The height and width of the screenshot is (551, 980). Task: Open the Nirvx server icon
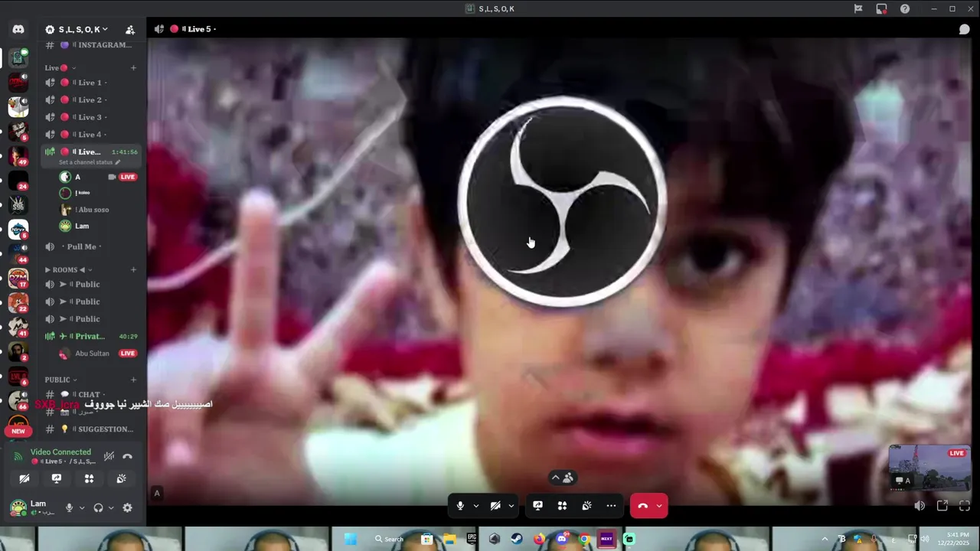pyautogui.click(x=18, y=230)
